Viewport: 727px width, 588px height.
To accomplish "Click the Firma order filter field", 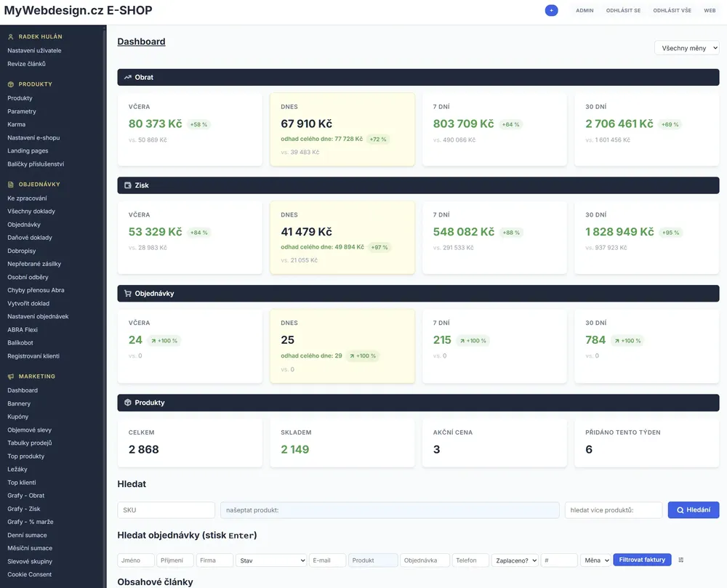I will [x=214, y=560].
